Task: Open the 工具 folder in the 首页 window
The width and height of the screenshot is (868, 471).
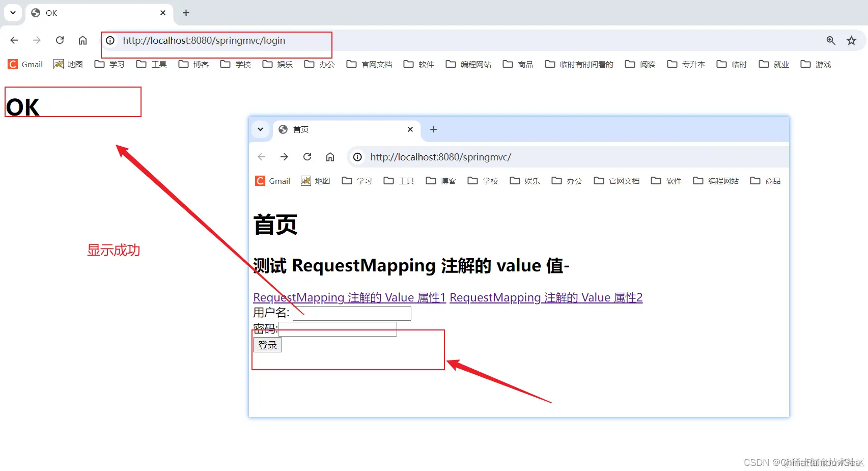Action: pos(399,181)
